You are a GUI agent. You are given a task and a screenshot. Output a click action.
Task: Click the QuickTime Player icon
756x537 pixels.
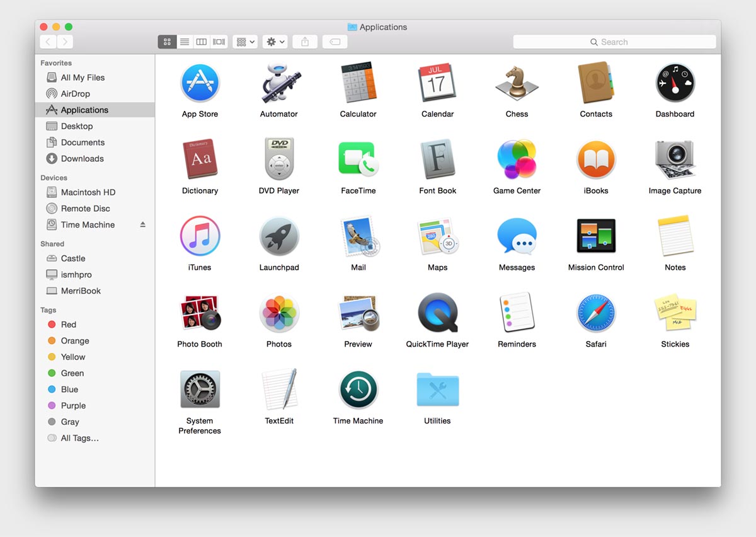click(x=437, y=313)
